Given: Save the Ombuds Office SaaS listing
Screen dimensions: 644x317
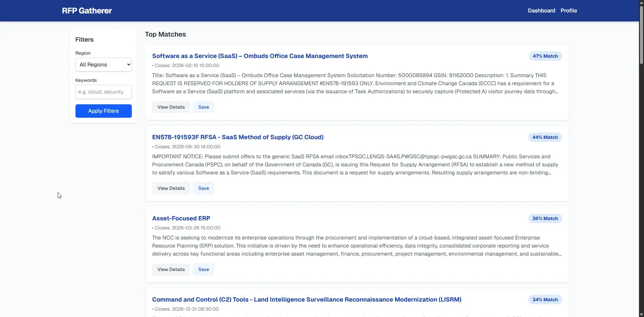Looking at the screenshot, I should pos(203,107).
